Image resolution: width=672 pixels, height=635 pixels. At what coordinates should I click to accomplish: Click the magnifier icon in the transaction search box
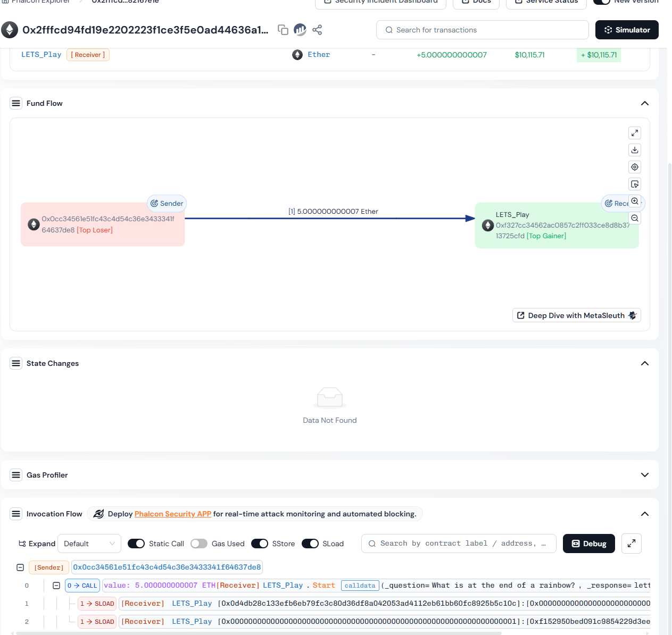tap(389, 30)
